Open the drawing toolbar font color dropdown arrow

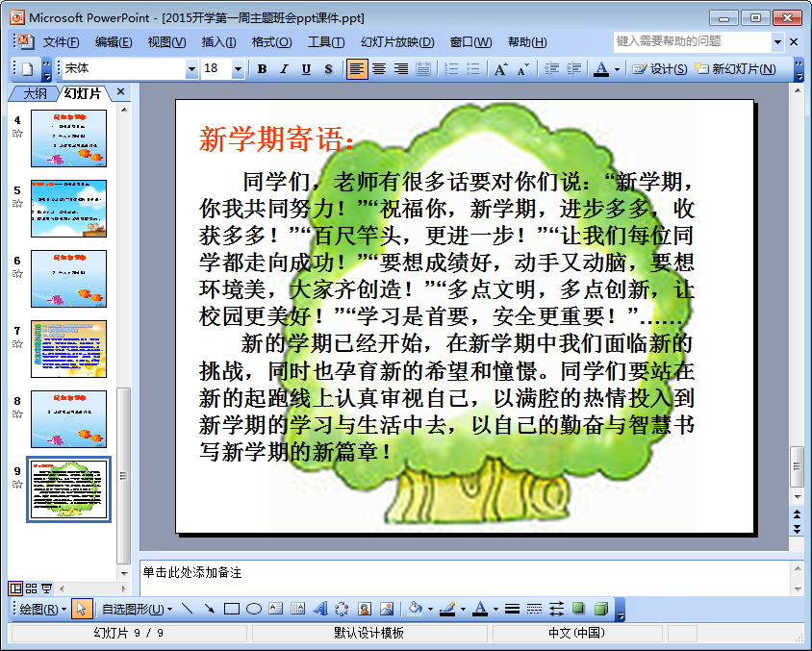coord(495,609)
